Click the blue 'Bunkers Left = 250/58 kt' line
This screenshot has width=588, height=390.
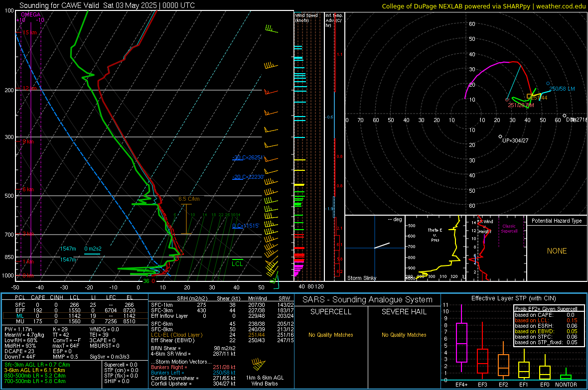click(x=193, y=373)
